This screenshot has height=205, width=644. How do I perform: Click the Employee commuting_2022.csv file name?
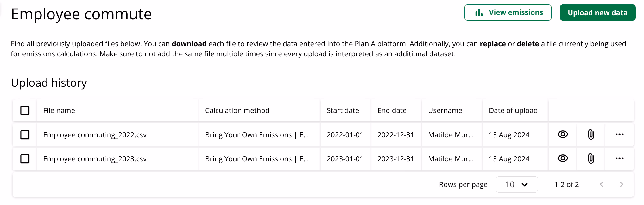[95, 135]
